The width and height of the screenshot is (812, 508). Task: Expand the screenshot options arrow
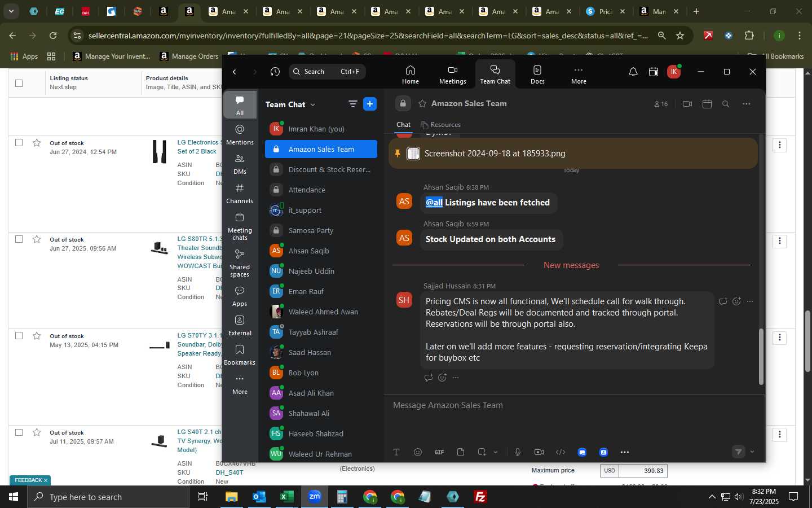pos(496,452)
